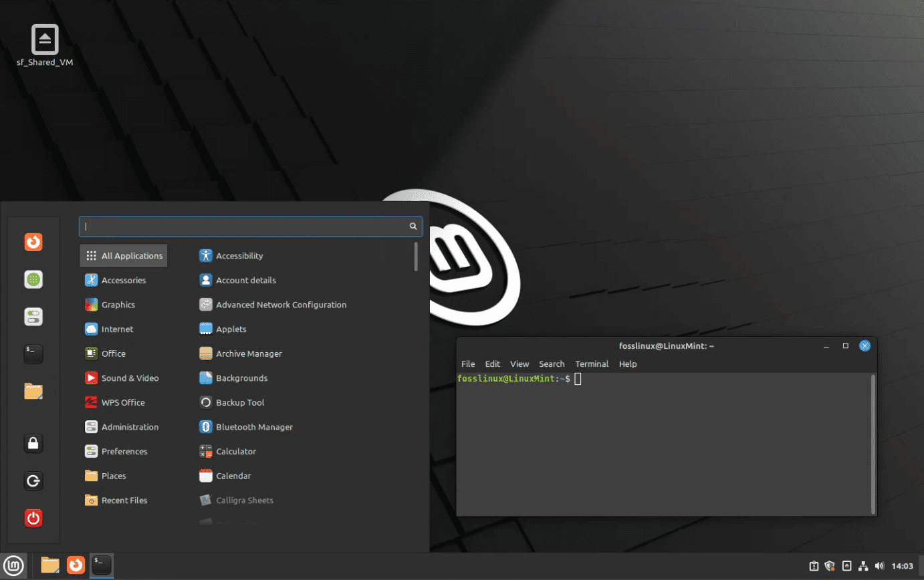Open the terminal File menu

point(468,364)
